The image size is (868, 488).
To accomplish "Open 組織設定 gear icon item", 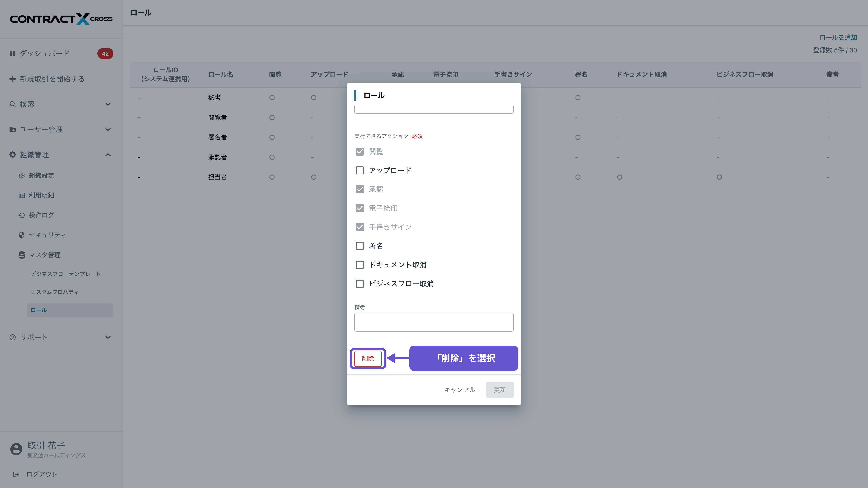I will [21, 176].
